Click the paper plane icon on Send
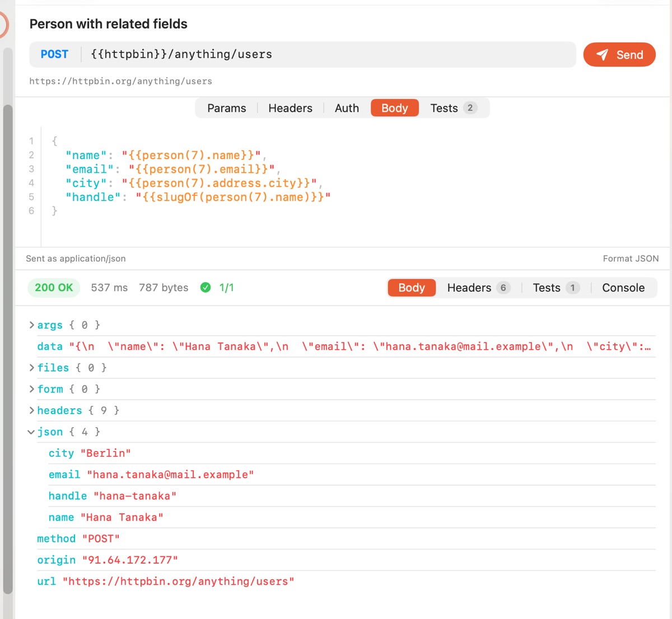Screen dimensions: 672x619 pos(603,55)
